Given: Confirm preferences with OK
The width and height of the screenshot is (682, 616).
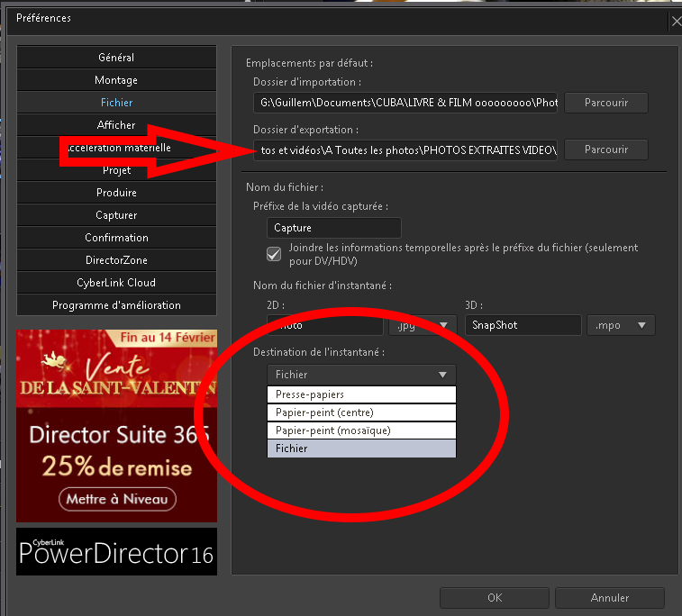Looking at the screenshot, I should pyautogui.click(x=495, y=598).
